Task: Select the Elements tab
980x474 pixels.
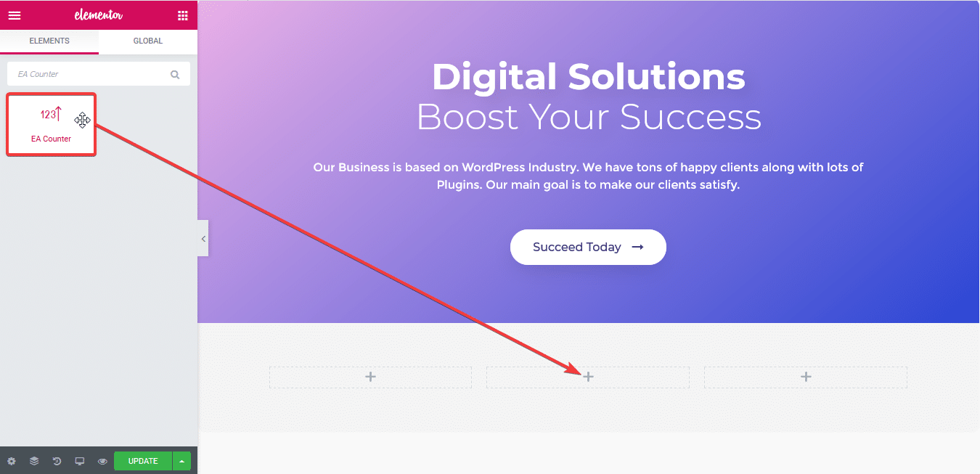Action: coord(49,41)
